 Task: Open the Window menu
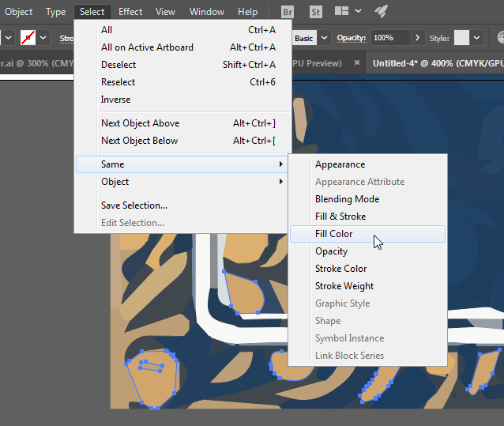click(207, 12)
